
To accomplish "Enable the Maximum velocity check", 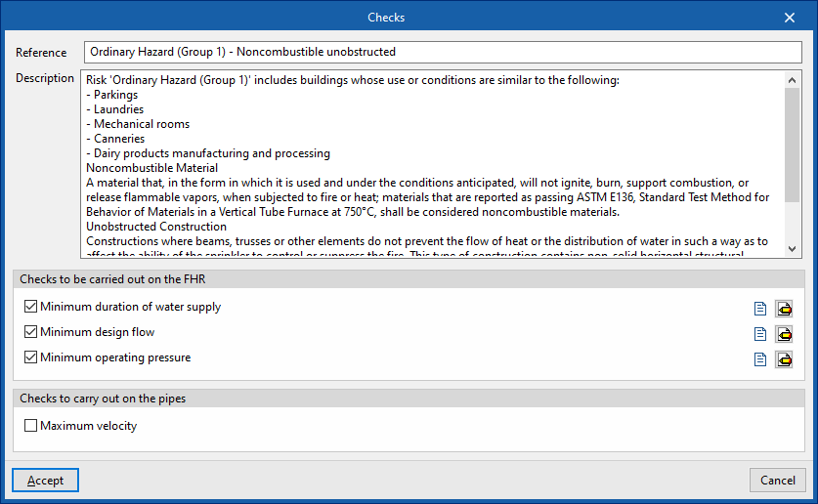I will tap(30, 426).
